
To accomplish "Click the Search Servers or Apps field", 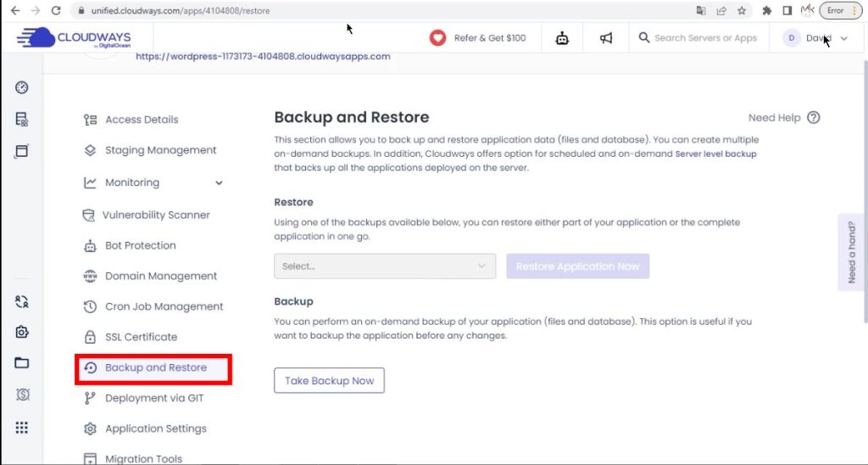I will click(x=704, y=38).
